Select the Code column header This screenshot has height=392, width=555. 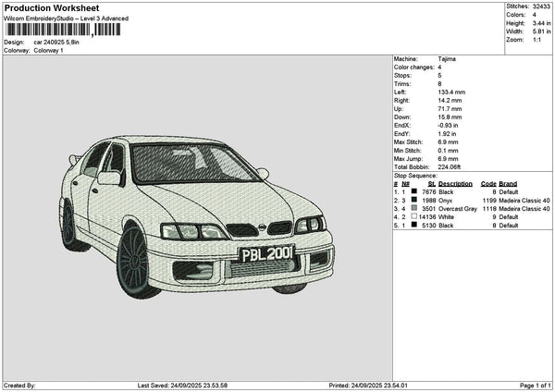[488, 183]
